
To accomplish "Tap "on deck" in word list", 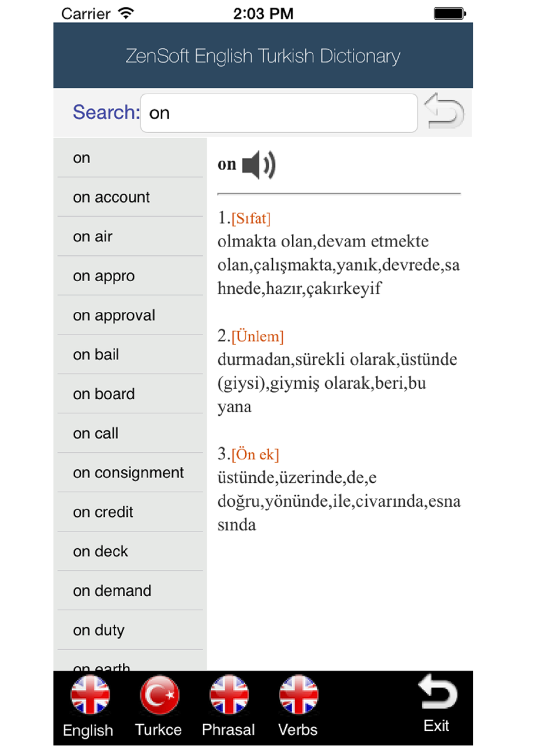I will click(130, 552).
